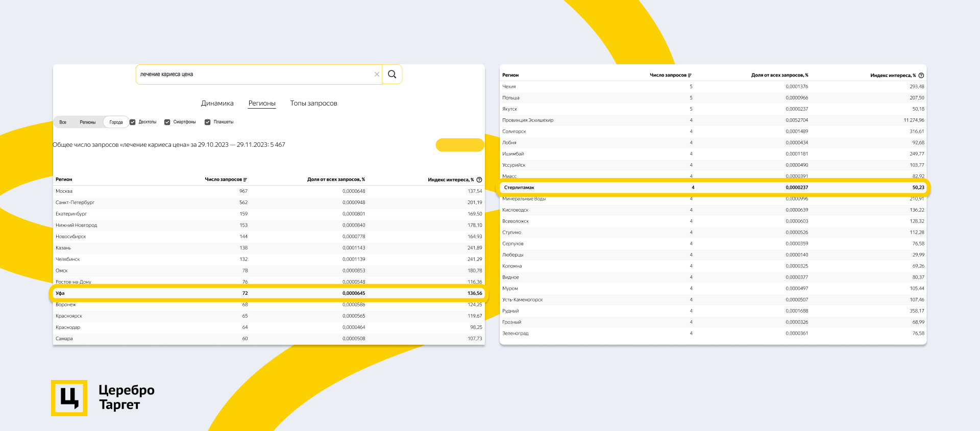Image resolution: width=980 pixels, height=431 pixels.
Task: Click the 201,19 interest index value
Action: 475,202
